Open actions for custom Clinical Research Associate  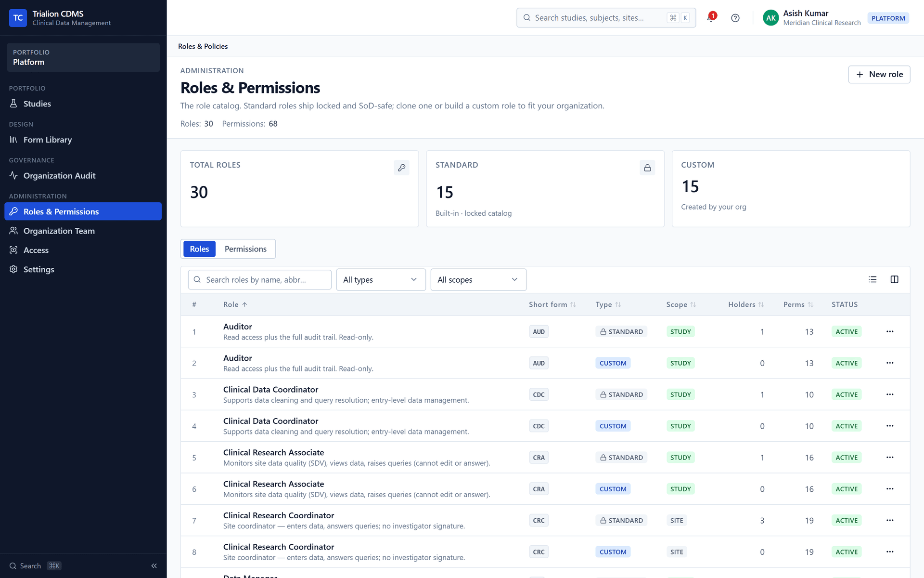coord(890,489)
